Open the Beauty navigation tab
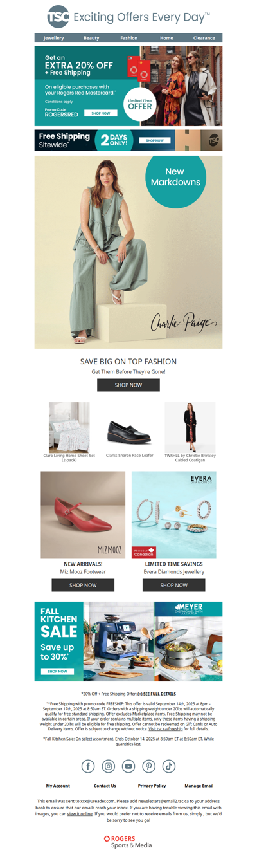This screenshot has width=257, height=868. click(91, 38)
